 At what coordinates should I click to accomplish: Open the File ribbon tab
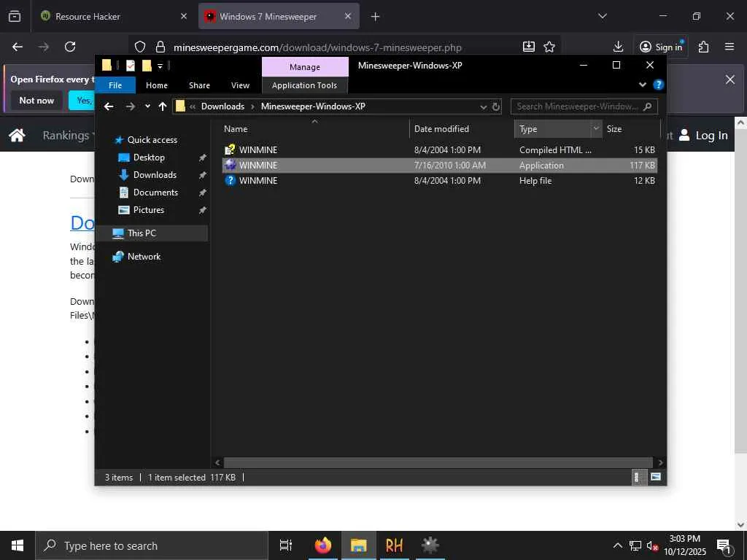tap(115, 85)
